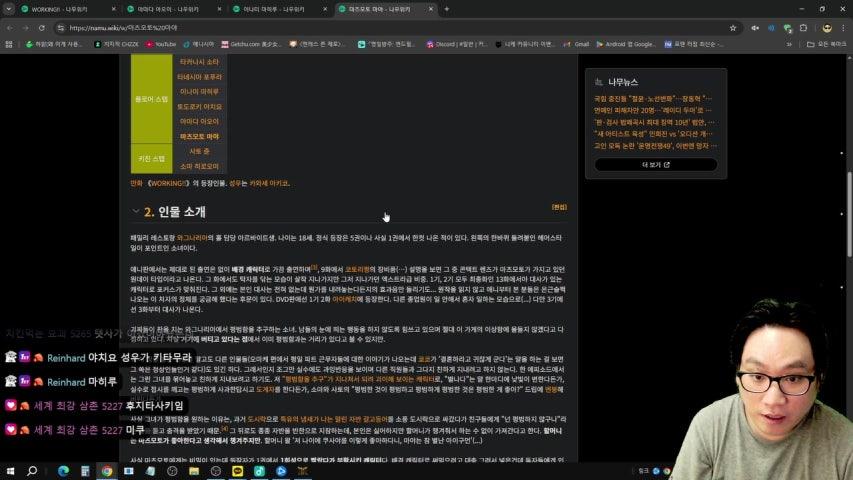Open the '타카나시 소타' character link
Viewport: 853px width, 480px height.
(199, 62)
